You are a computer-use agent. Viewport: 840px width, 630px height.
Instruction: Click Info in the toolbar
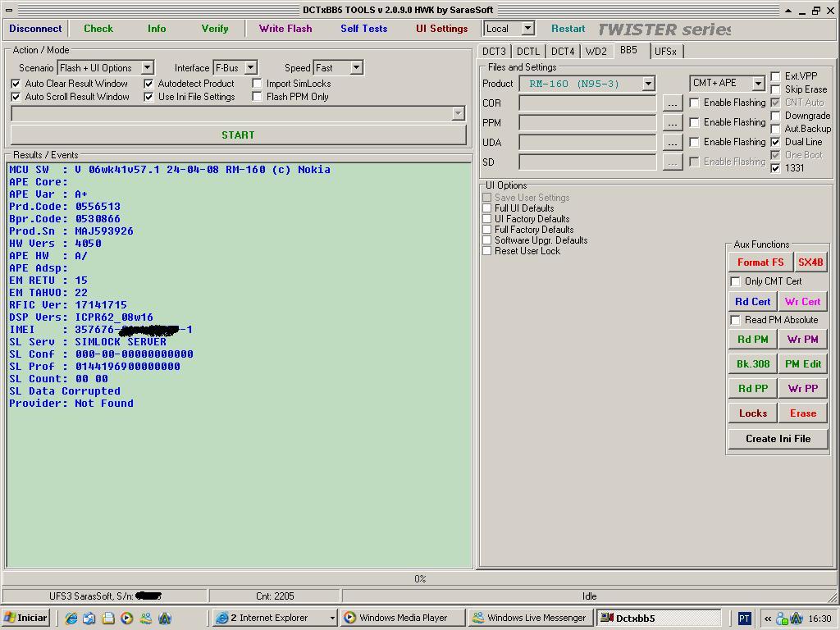pos(157,29)
